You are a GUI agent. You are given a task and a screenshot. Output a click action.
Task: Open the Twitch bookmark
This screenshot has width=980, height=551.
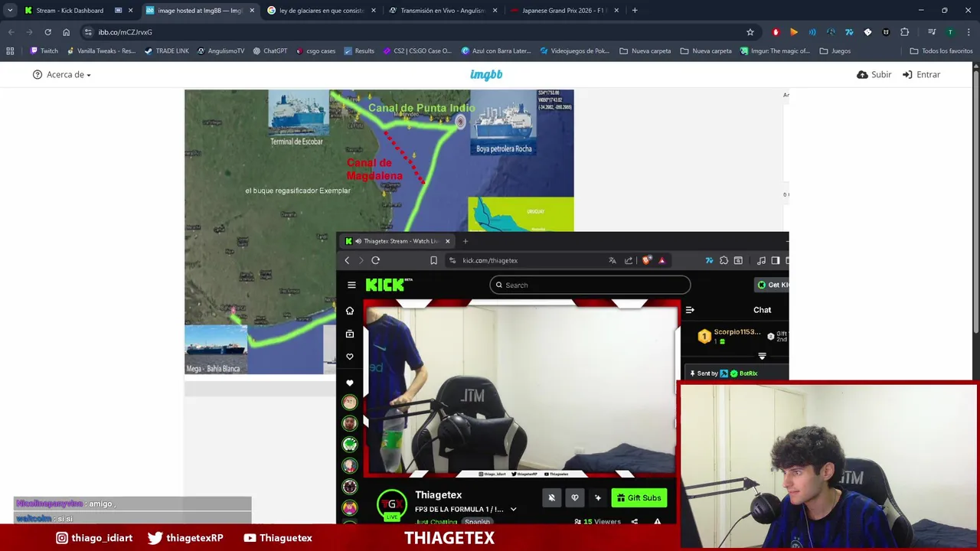pyautogui.click(x=44, y=51)
